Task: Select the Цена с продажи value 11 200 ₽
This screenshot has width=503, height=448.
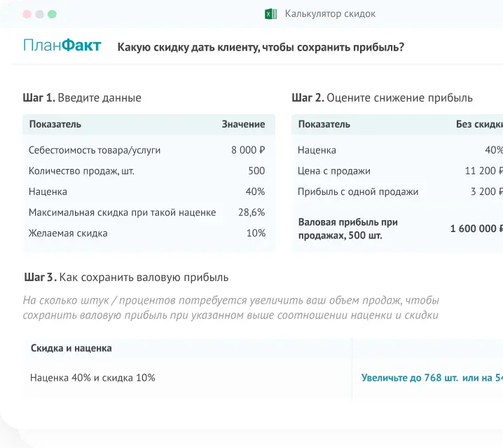Action: (483, 171)
